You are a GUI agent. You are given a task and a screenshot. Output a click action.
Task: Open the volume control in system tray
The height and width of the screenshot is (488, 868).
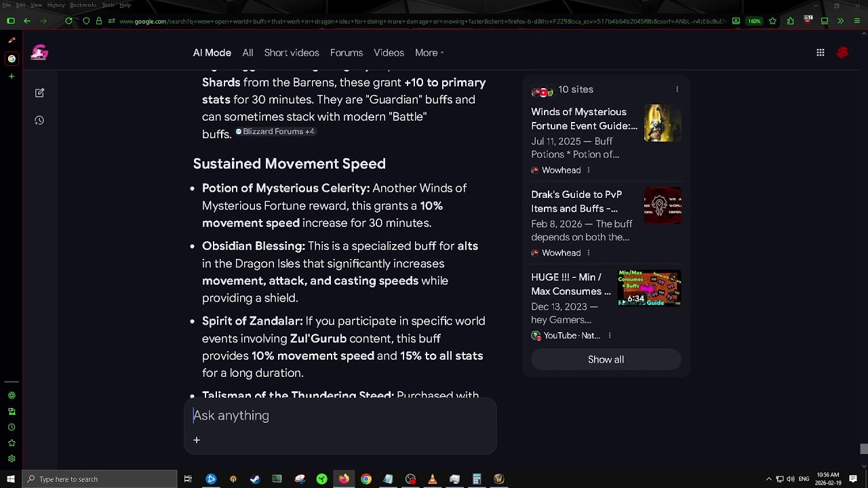(x=791, y=479)
